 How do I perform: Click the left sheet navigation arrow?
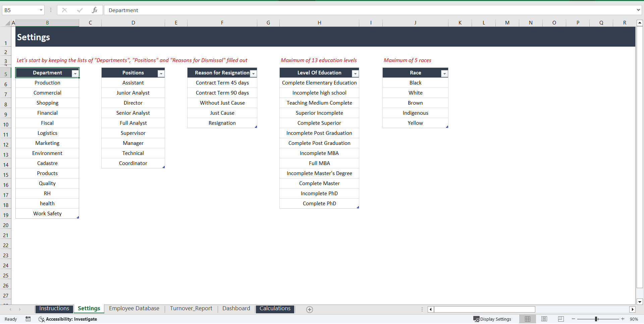coord(10,309)
